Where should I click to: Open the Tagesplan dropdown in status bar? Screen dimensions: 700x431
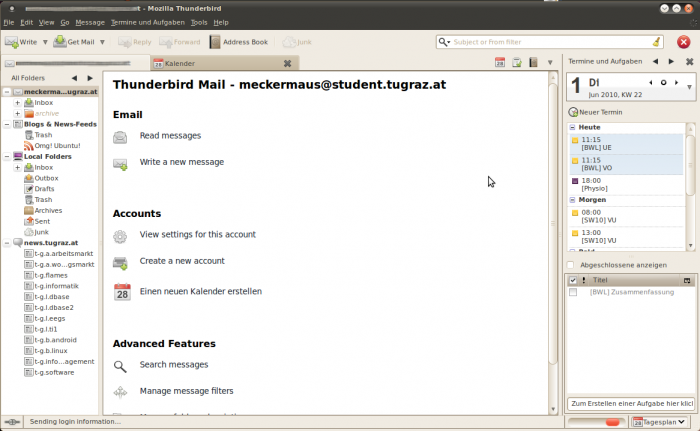pyautogui.click(x=660, y=422)
